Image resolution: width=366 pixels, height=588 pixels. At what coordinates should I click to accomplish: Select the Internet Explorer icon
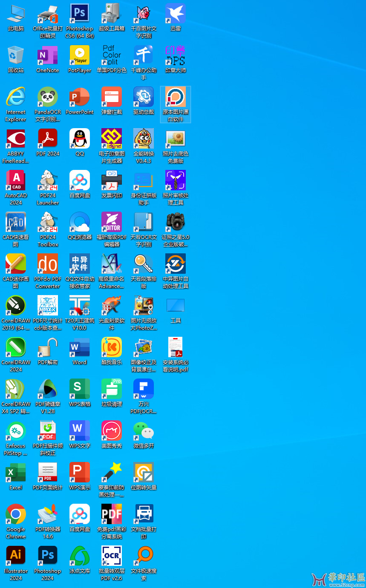(16, 97)
